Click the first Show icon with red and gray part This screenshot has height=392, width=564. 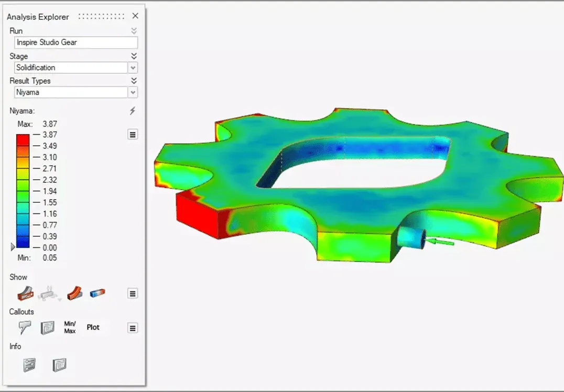26,293
